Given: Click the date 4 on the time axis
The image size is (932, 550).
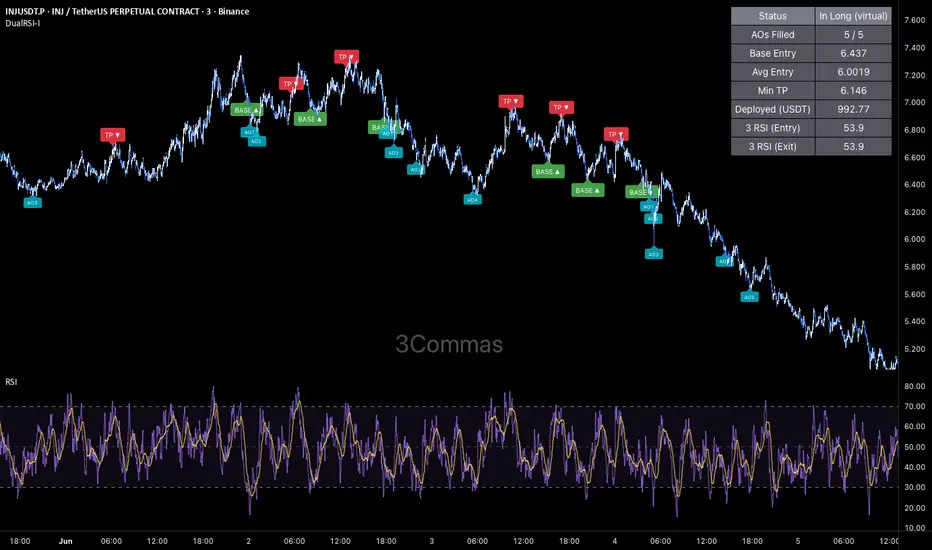Looking at the screenshot, I should [x=615, y=541].
